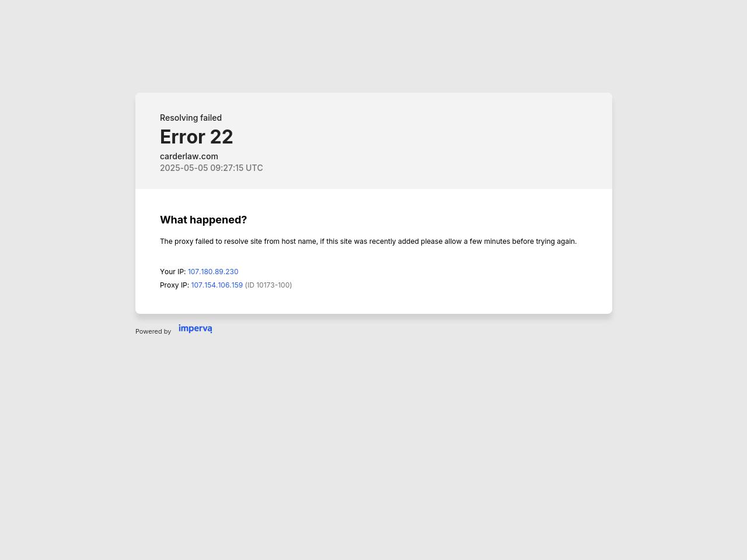This screenshot has height=560, width=747.
Task: Click the timestamp 2025-05-05 09:27:15 UTC
Action: coord(211,168)
